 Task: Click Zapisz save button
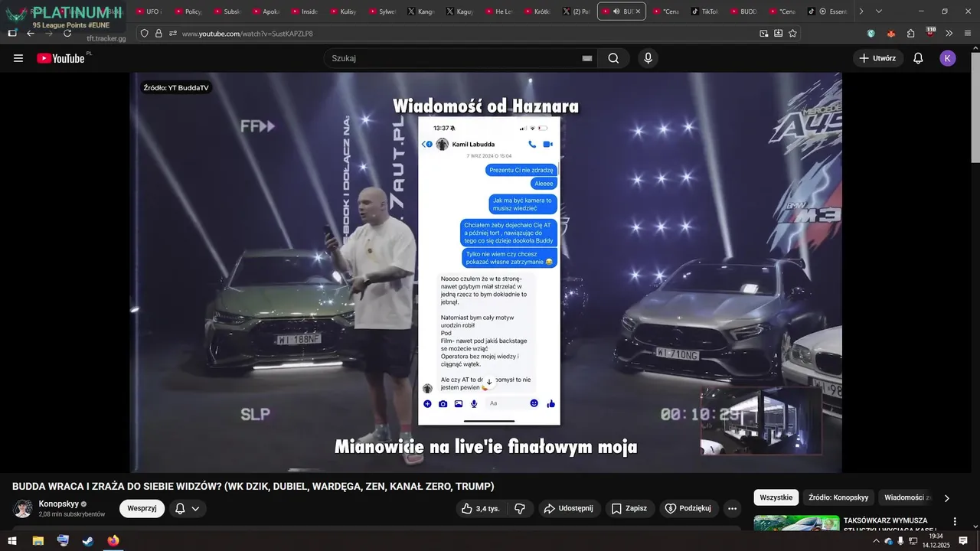629,508
